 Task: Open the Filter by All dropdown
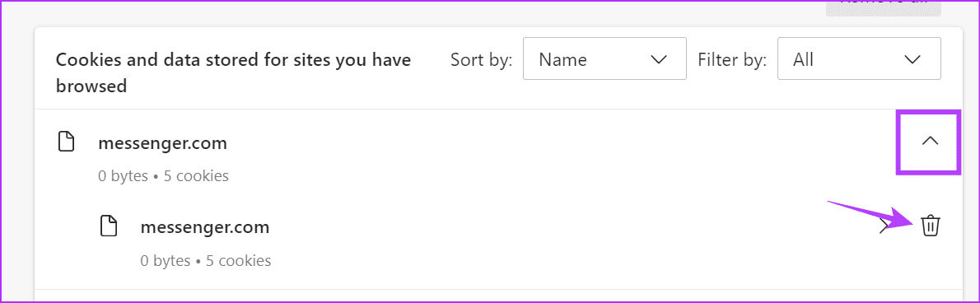(859, 58)
